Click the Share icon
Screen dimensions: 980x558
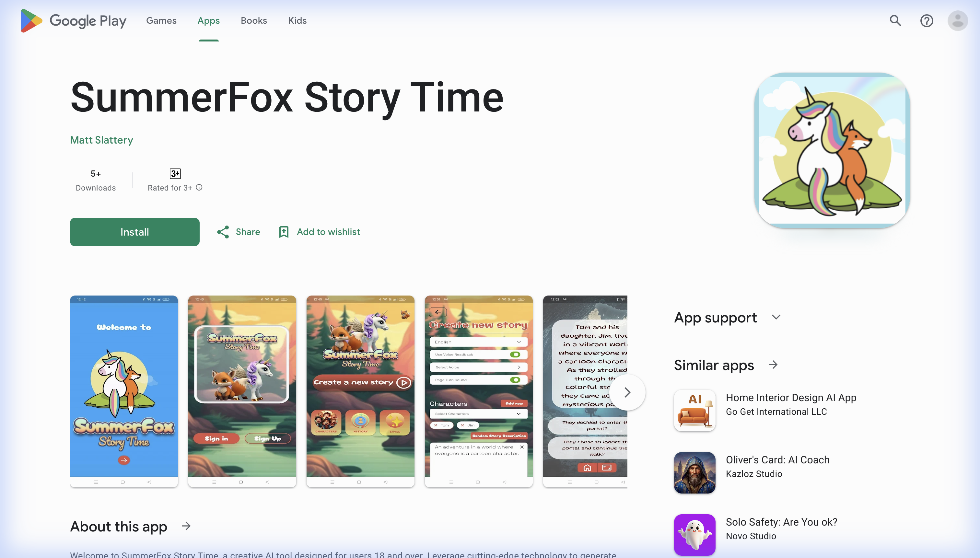(x=223, y=232)
